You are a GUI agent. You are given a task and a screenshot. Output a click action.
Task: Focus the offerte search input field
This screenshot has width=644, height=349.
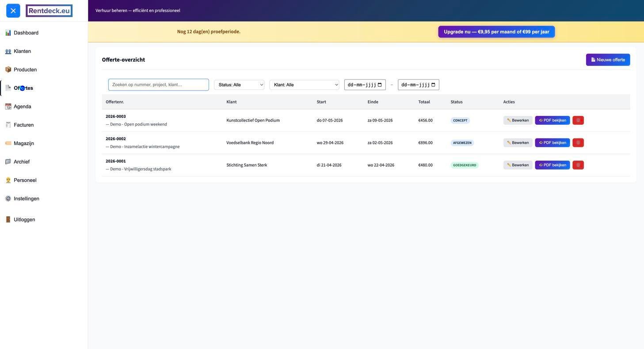click(x=158, y=85)
